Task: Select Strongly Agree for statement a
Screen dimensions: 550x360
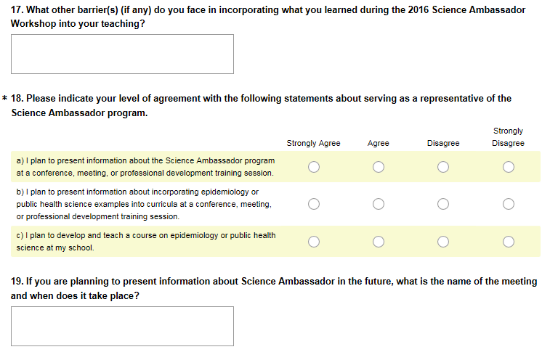Action: pos(314,167)
